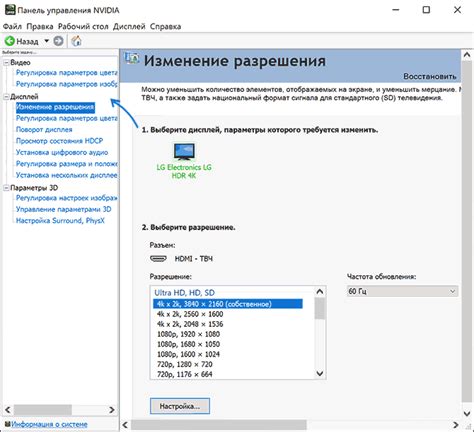
Task: Open the Справка menu
Action: (x=165, y=26)
